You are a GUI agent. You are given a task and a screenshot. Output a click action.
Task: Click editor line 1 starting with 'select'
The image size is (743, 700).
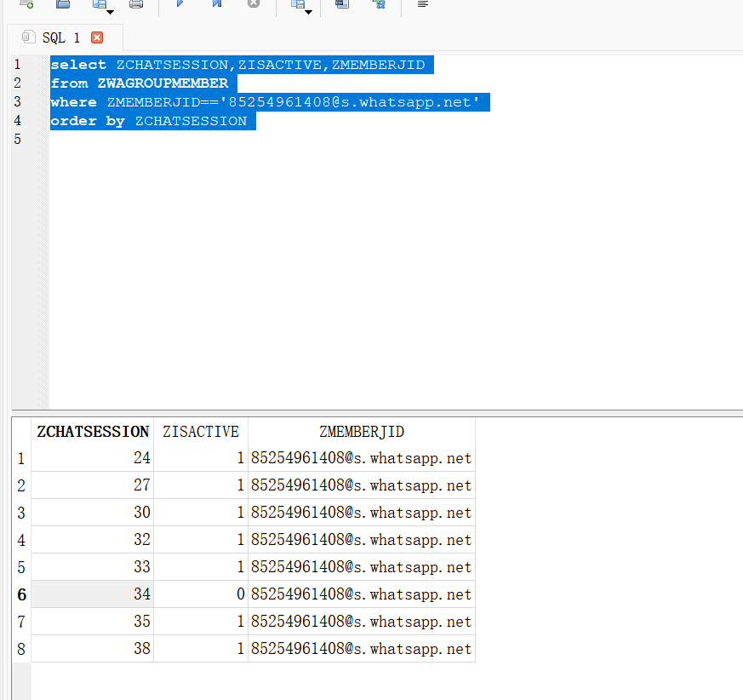pyautogui.click(x=242, y=65)
